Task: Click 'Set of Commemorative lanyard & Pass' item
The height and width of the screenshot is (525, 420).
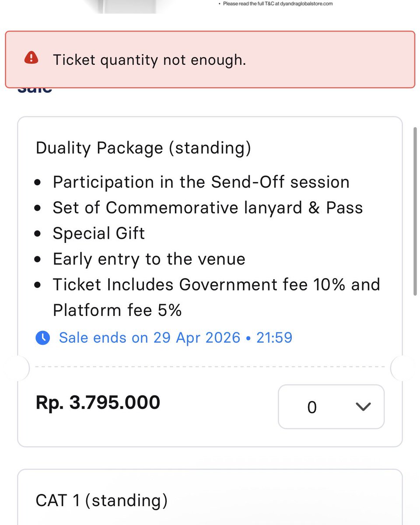Action: pos(208,208)
